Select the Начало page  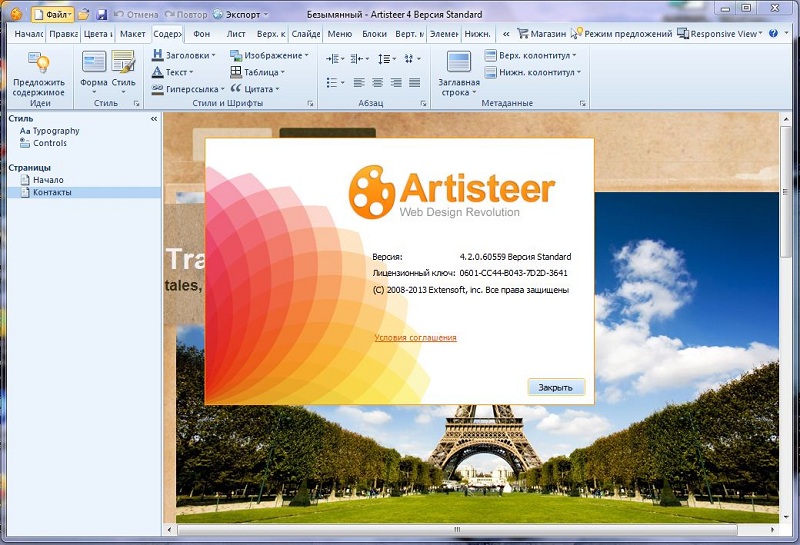[x=42, y=180]
